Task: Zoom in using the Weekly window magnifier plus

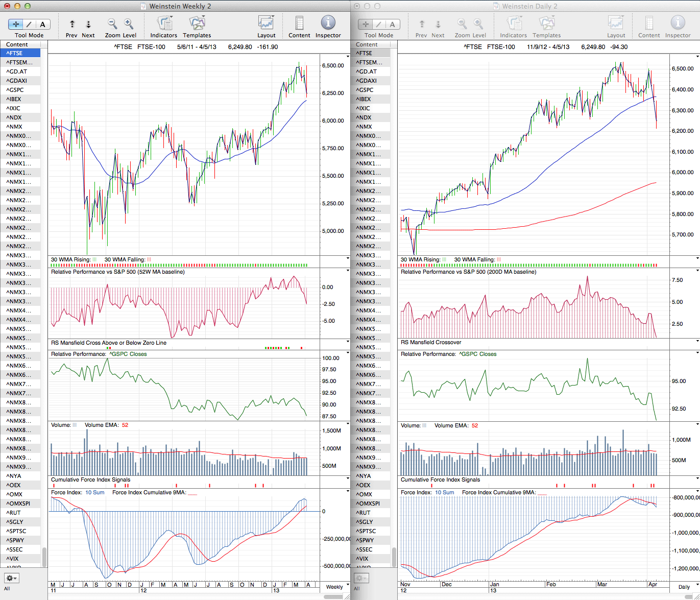Action: pos(129,23)
